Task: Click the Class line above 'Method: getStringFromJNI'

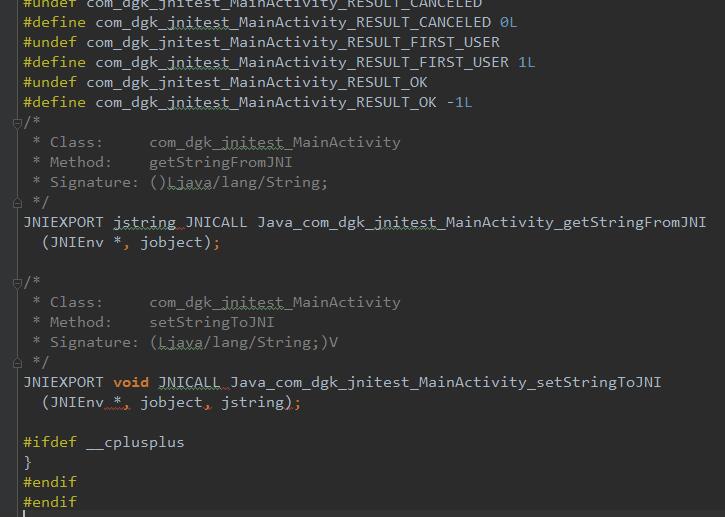Action: click(x=216, y=142)
